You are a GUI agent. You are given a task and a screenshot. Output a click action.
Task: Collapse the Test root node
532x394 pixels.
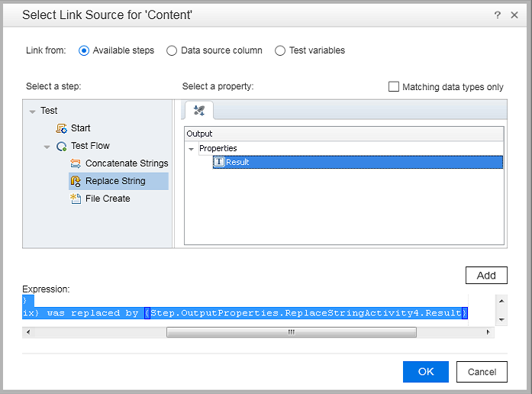(32, 111)
